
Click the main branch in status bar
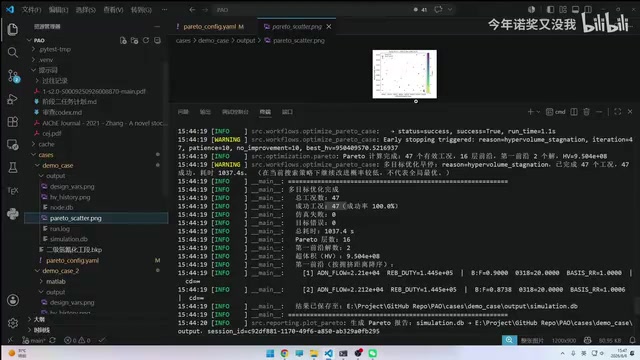pos(34,340)
